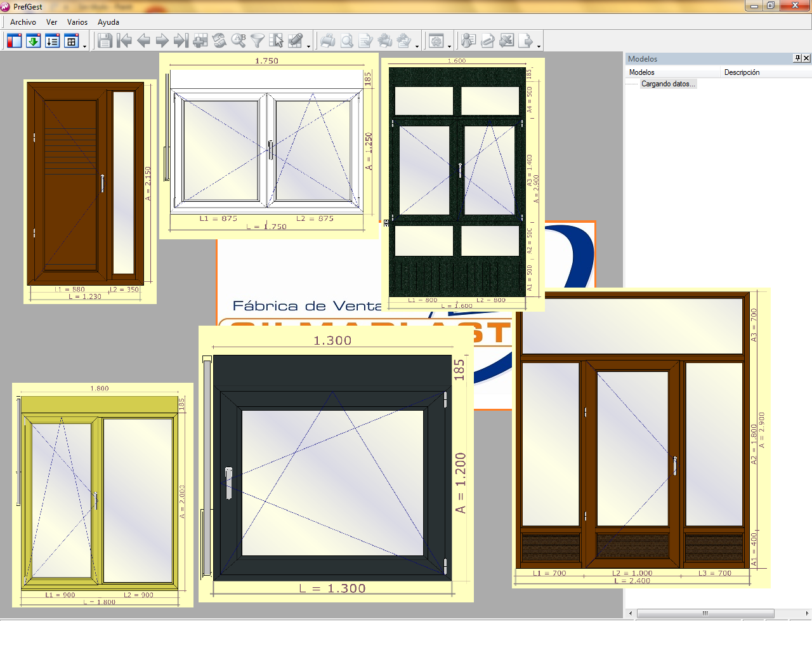Select the 'Cargando datos...' tree row
Image resolution: width=812 pixels, height=650 pixels.
[668, 84]
